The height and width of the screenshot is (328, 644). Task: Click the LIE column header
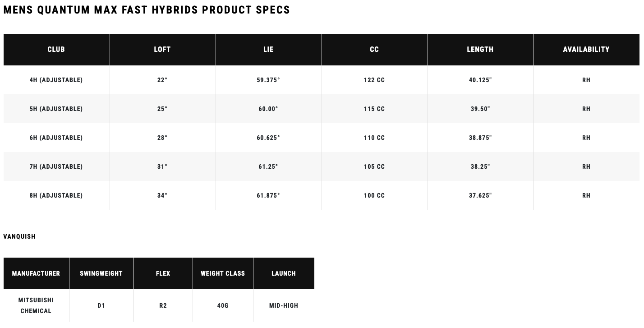pos(268,50)
